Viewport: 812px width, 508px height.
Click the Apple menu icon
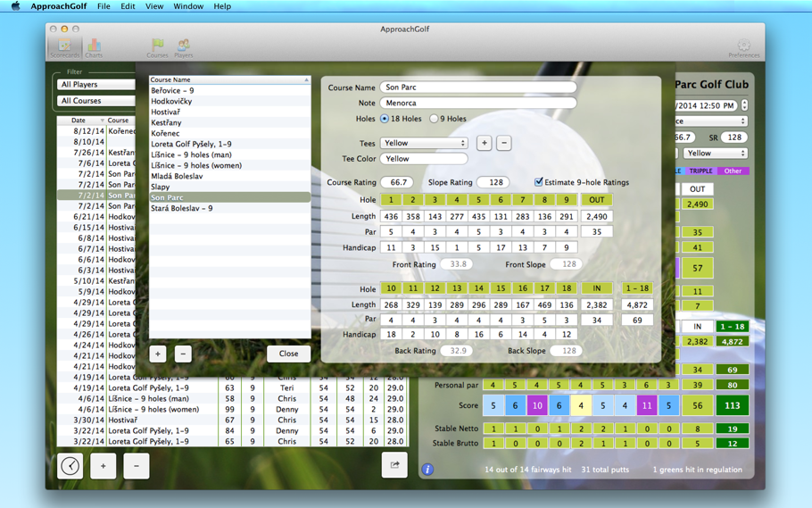pyautogui.click(x=15, y=6)
